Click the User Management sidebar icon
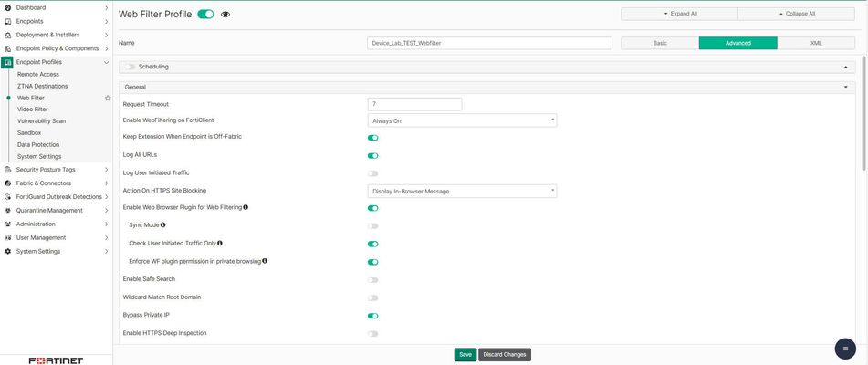This screenshot has height=365, width=868. pyautogui.click(x=7, y=238)
